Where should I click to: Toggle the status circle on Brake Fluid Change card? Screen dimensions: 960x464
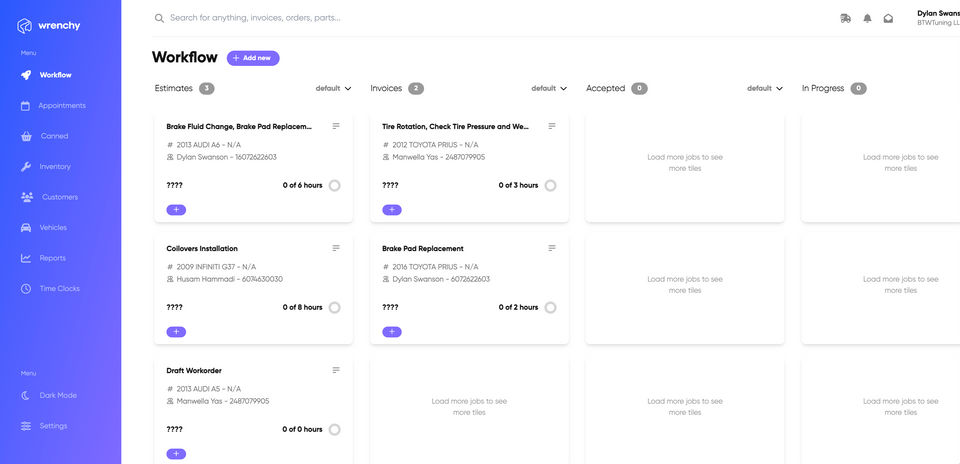pos(334,185)
